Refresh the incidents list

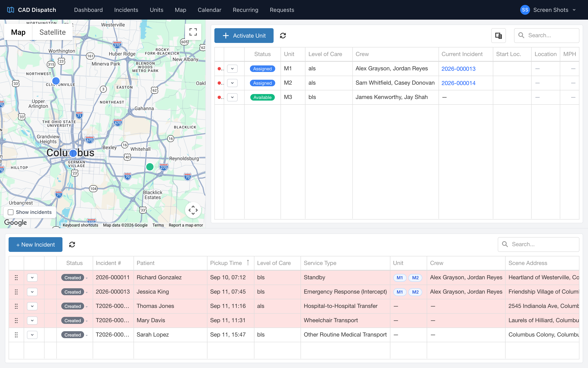(x=72, y=244)
